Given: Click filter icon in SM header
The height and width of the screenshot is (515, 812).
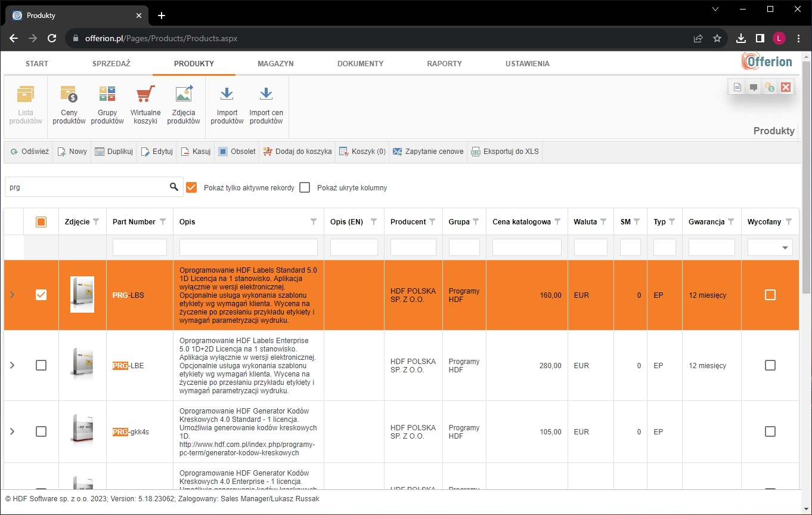Looking at the screenshot, I should pos(637,222).
